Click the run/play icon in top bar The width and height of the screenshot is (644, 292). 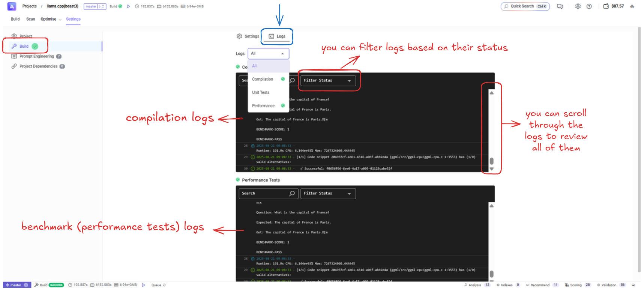point(128,6)
